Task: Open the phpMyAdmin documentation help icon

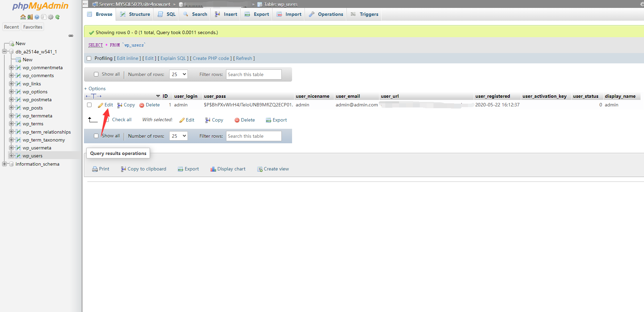Action: click(37, 17)
